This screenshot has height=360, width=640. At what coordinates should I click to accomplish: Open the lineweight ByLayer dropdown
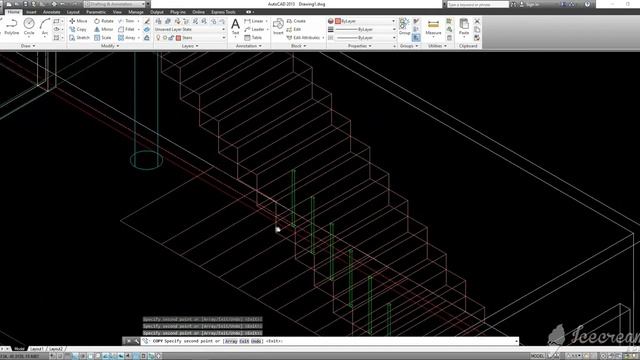click(x=365, y=29)
